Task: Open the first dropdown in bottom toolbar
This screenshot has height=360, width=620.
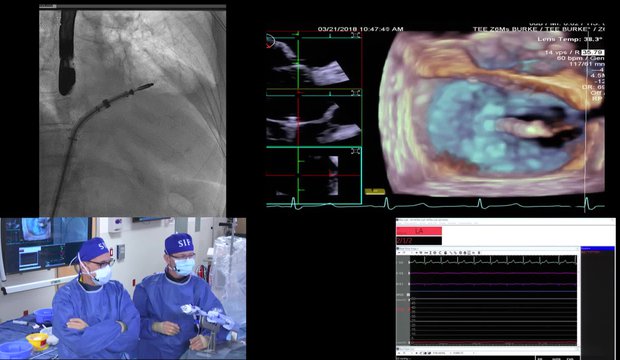Action: 442,353
